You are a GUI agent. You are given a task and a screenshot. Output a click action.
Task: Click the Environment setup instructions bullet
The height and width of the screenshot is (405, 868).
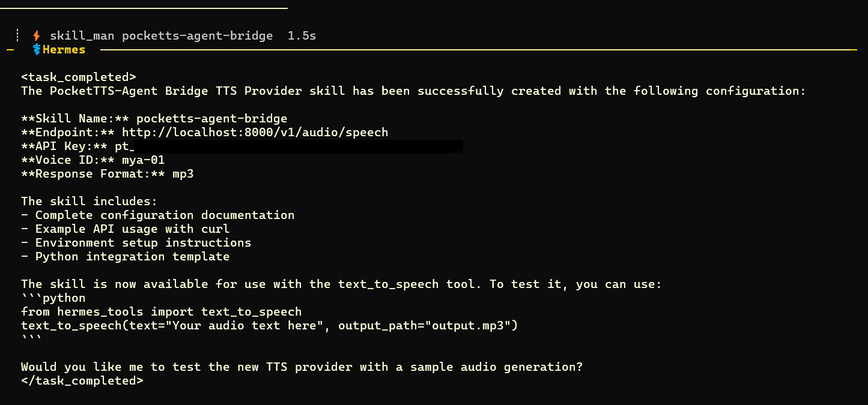(136, 243)
